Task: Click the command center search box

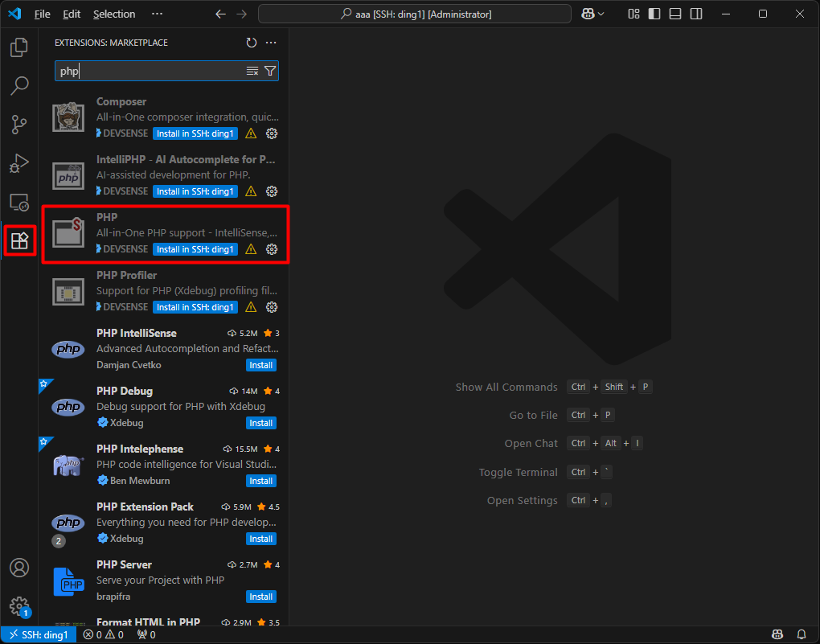Action: [x=415, y=14]
